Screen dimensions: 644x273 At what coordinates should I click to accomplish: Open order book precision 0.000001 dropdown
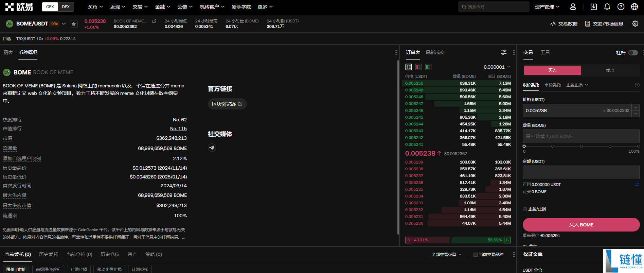tap(497, 67)
